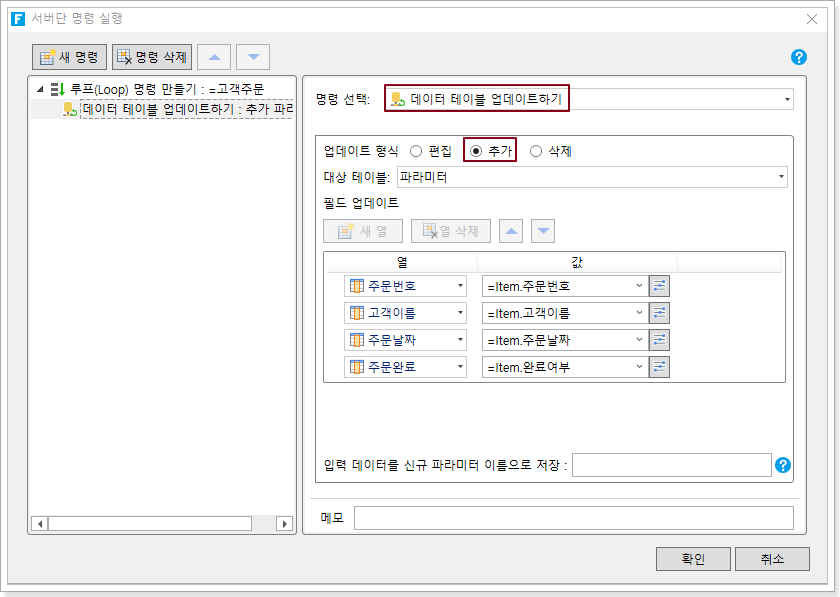840x597 pixels.
Task: Open the blue help icon at top right
Action: pos(798,57)
